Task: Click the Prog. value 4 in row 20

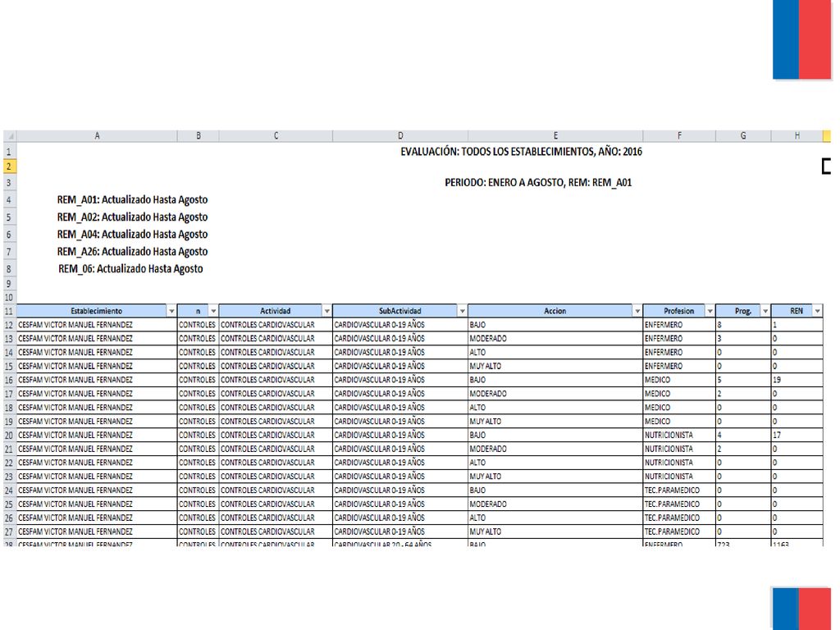Action: pos(743,435)
